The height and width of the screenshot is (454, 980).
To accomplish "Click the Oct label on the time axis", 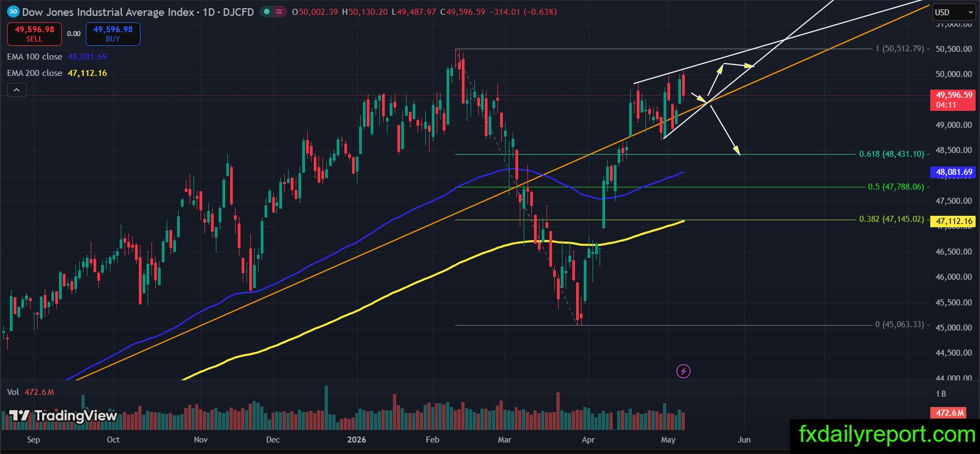I will click(x=113, y=440).
